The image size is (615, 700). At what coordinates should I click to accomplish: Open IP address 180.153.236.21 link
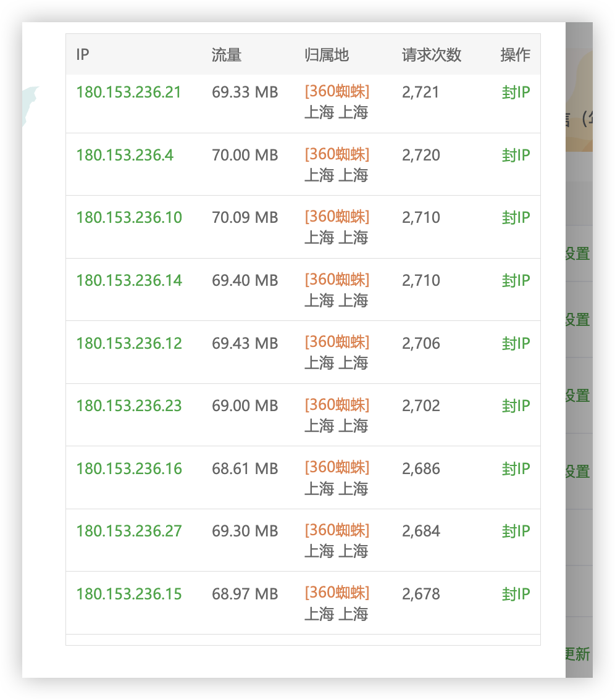tap(128, 93)
